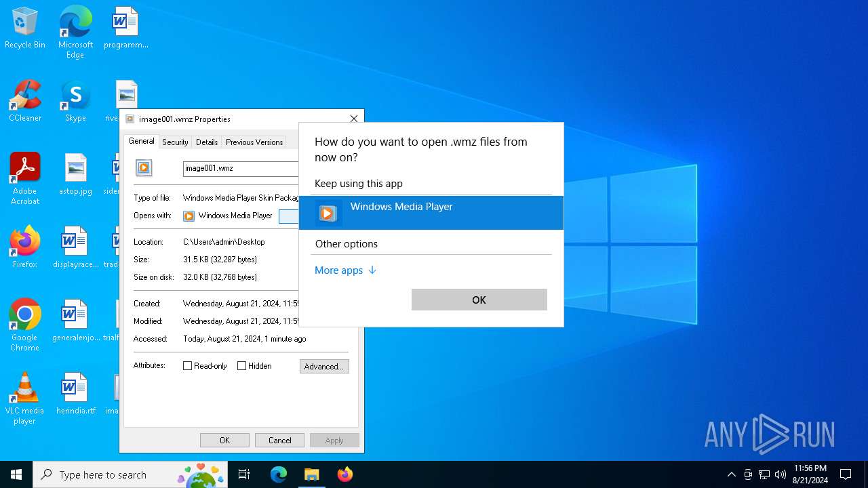Image resolution: width=868 pixels, height=488 pixels.
Task: Click the 31.5 KB (32,287 bytes) size value
Action: [x=220, y=260]
